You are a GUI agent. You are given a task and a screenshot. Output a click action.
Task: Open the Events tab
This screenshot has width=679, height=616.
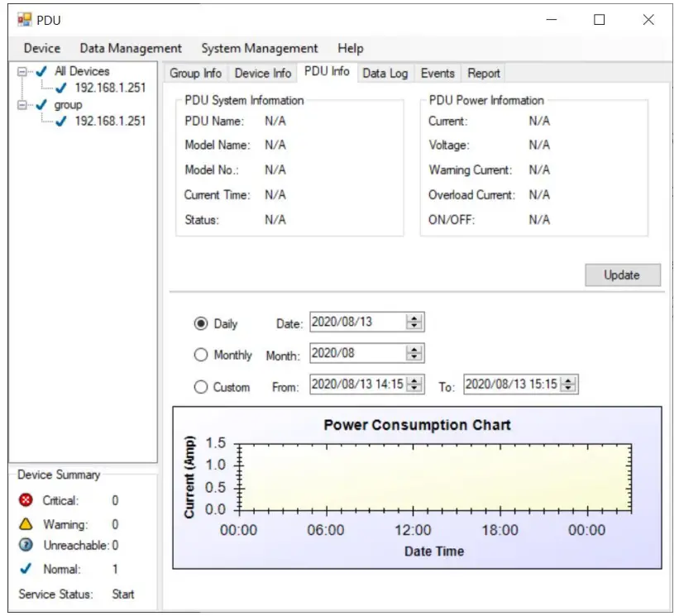click(x=438, y=74)
